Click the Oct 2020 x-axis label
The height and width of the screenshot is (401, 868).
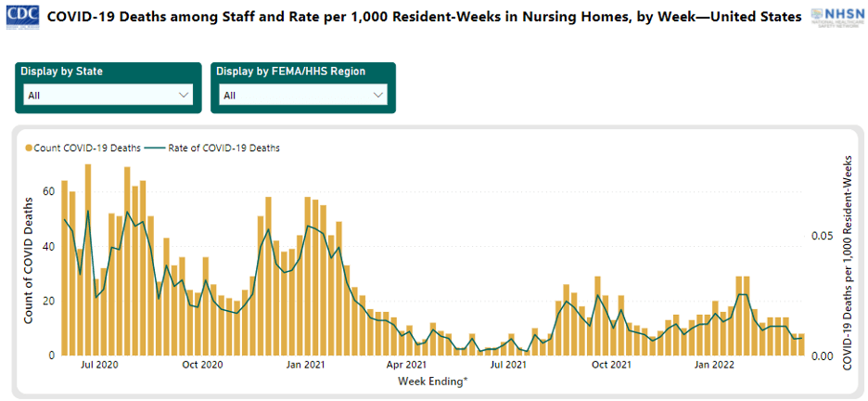[x=200, y=366]
